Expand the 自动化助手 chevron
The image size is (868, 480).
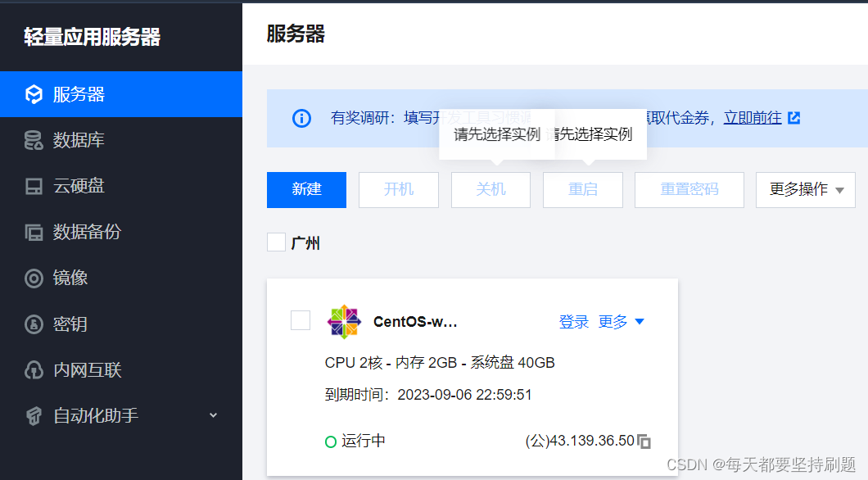tap(213, 415)
